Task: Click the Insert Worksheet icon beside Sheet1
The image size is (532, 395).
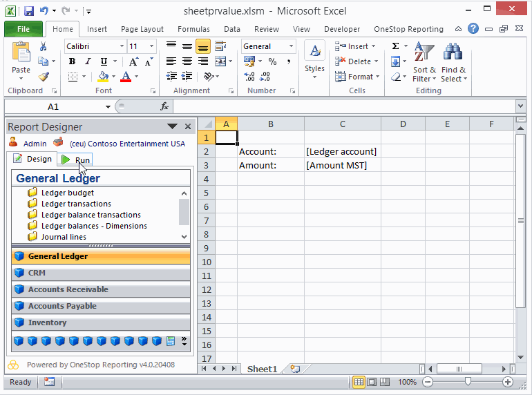Action: 294,369
